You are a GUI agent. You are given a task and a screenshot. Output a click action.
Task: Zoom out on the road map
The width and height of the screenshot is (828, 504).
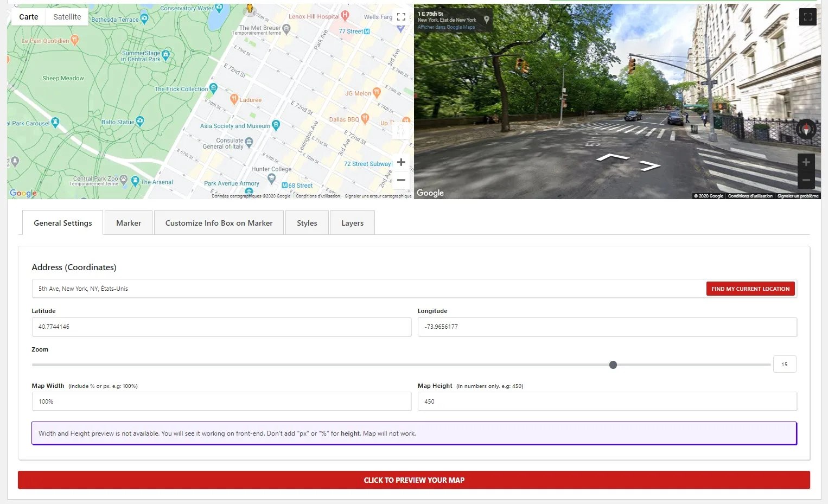pyautogui.click(x=401, y=180)
